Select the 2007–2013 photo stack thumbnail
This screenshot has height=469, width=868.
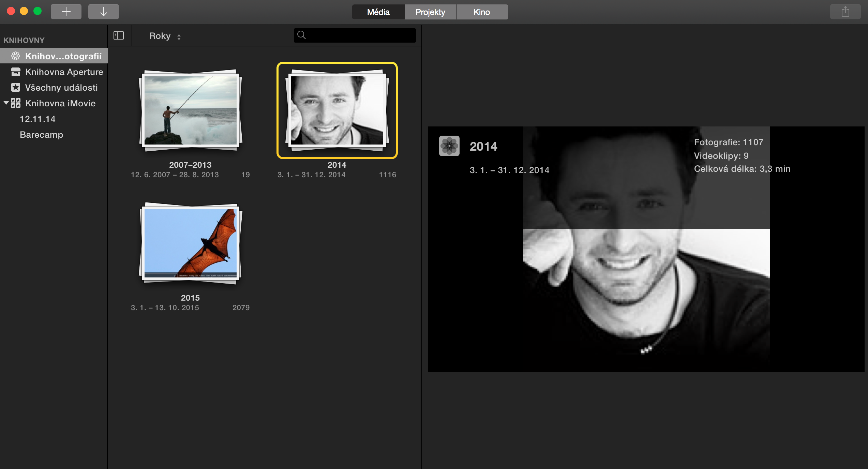click(x=190, y=110)
